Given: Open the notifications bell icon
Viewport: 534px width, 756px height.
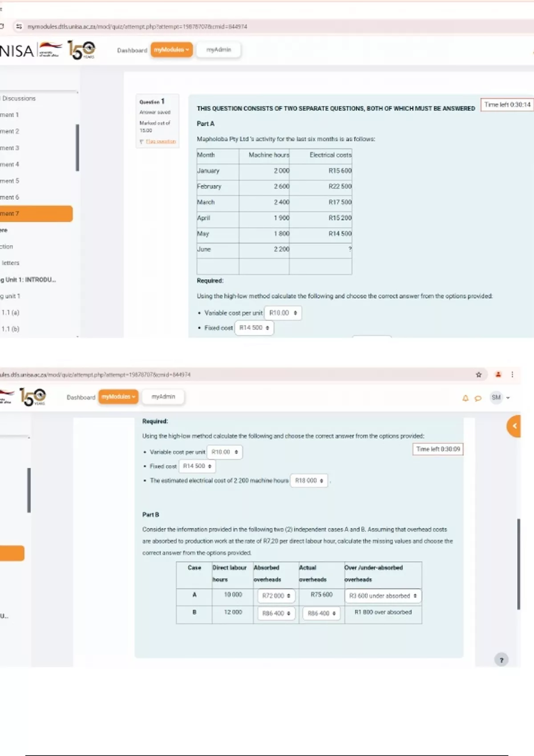Looking at the screenshot, I should (465, 398).
